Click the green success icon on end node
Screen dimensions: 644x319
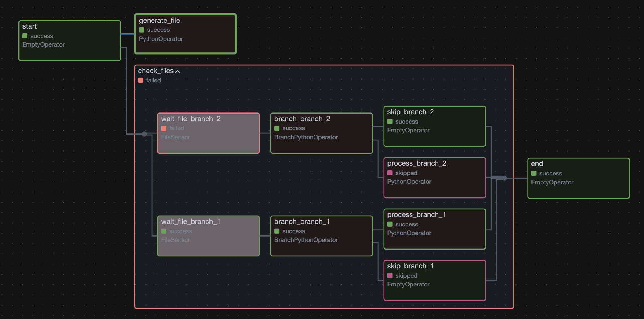[x=534, y=174]
